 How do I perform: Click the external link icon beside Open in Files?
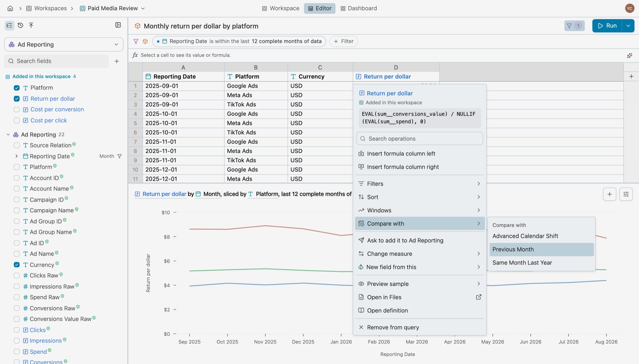[x=479, y=297]
